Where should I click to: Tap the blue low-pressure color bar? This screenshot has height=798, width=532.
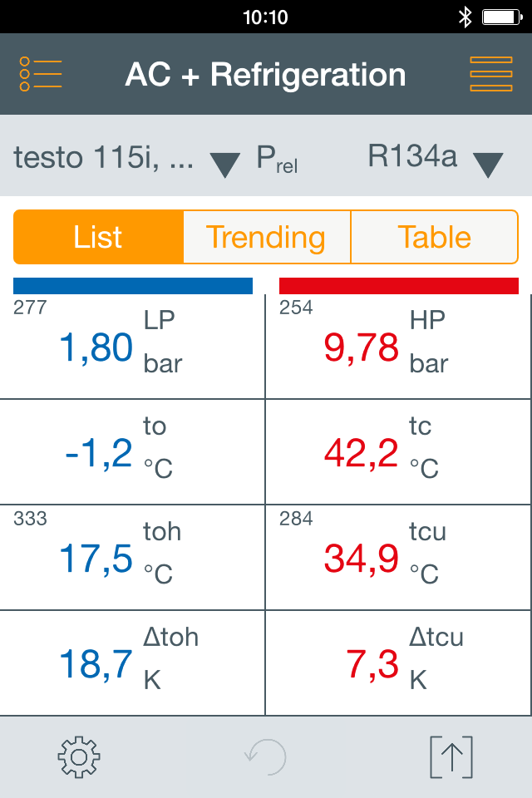133,286
